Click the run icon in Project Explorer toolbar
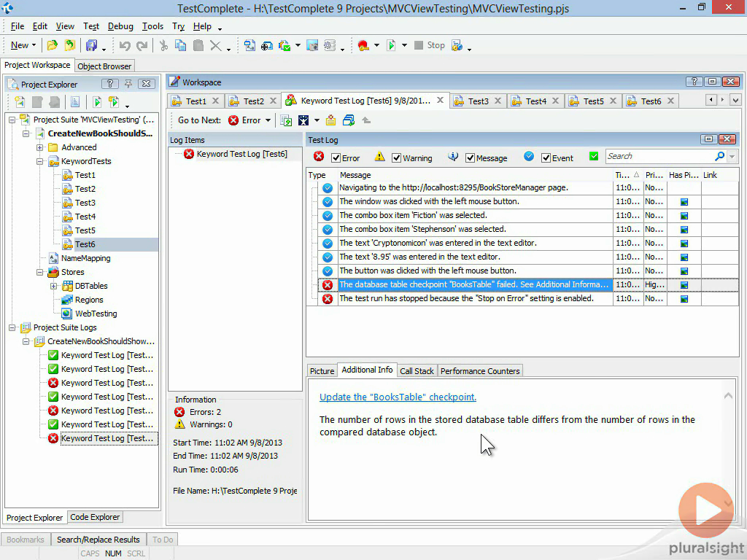 pos(97,101)
